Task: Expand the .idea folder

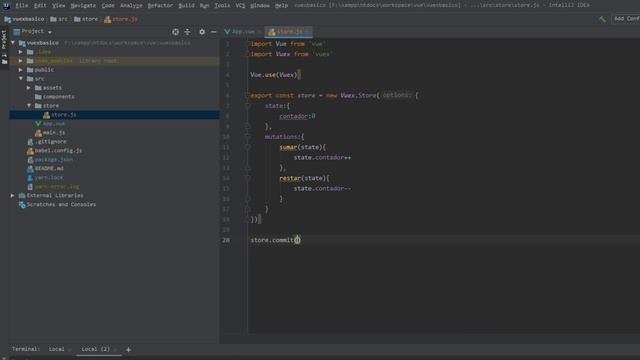Action: tap(20, 52)
